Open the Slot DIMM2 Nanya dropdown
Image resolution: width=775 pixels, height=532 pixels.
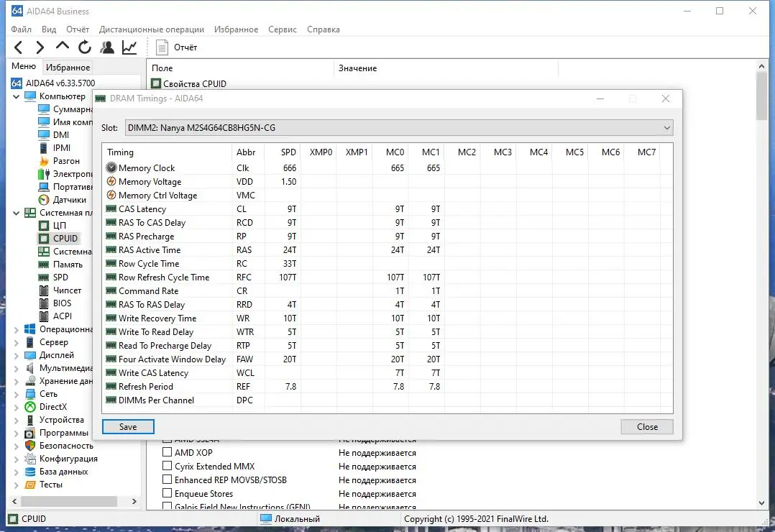click(x=399, y=127)
